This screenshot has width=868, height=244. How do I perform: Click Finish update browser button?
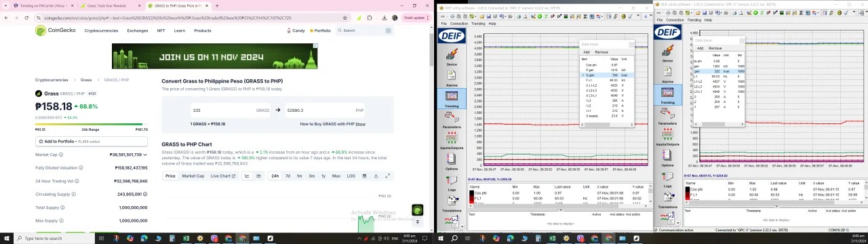(x=416, y=18)
